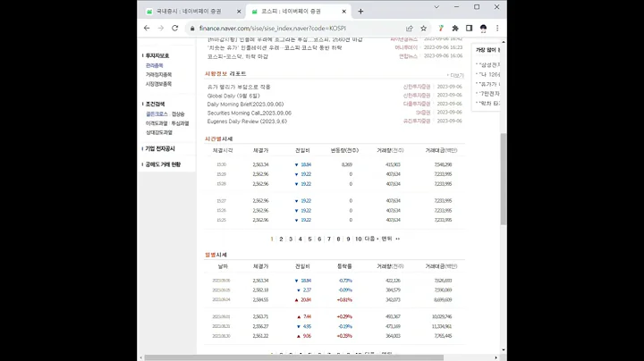Image resolution: width=644 pixels, height=361 pixels.
Task: Share this page from address bar
Action: [x=409, y=28]
